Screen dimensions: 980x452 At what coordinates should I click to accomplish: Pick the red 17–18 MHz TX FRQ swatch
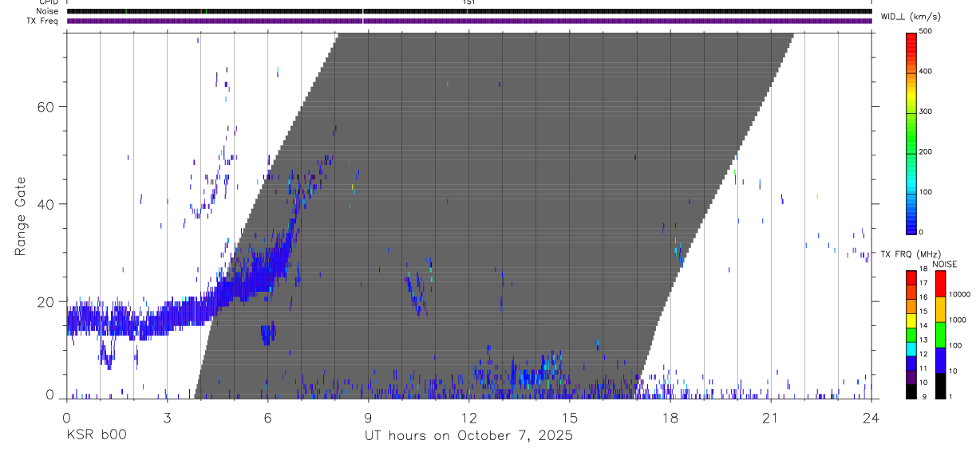coord(911,277)
